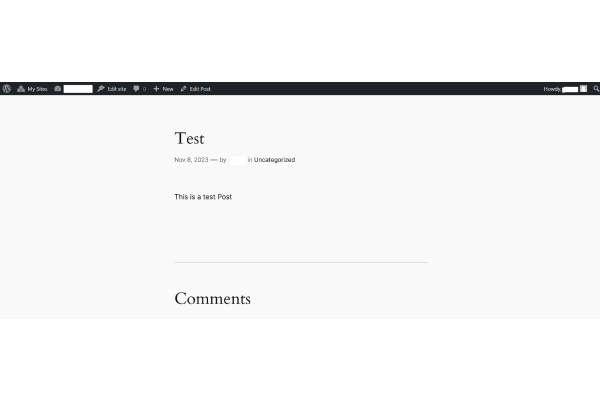Click the Edit Post text link
This screenshot has height=400, width=600.
(x=200, y=89)
